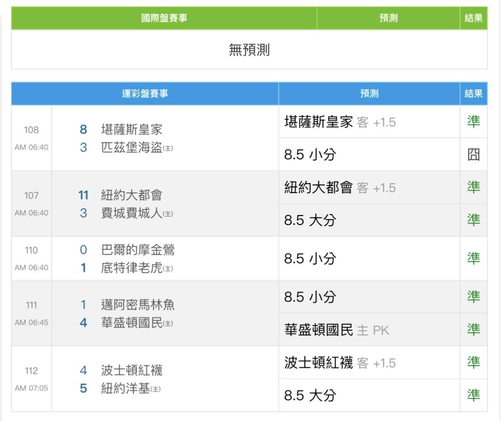The height and width of the screenshot is (421, 504).
Task: Click game number 108
Action: 31,130
